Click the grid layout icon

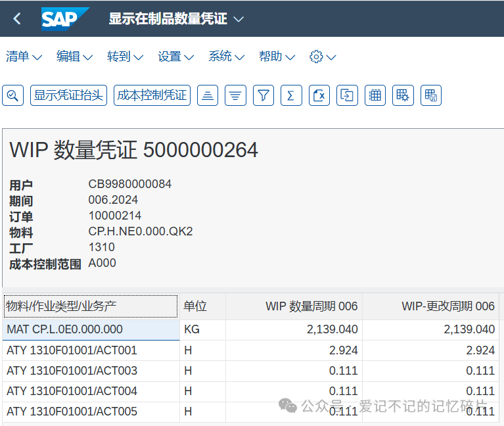(x=375, y=95)
